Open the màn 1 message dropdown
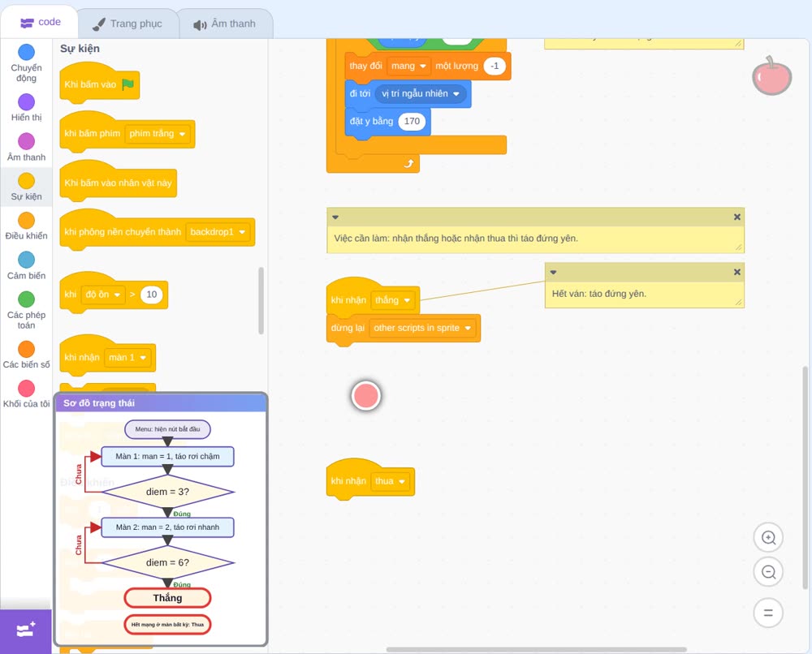The width and height of the screenshot is (812, 654). pos(127,358)
